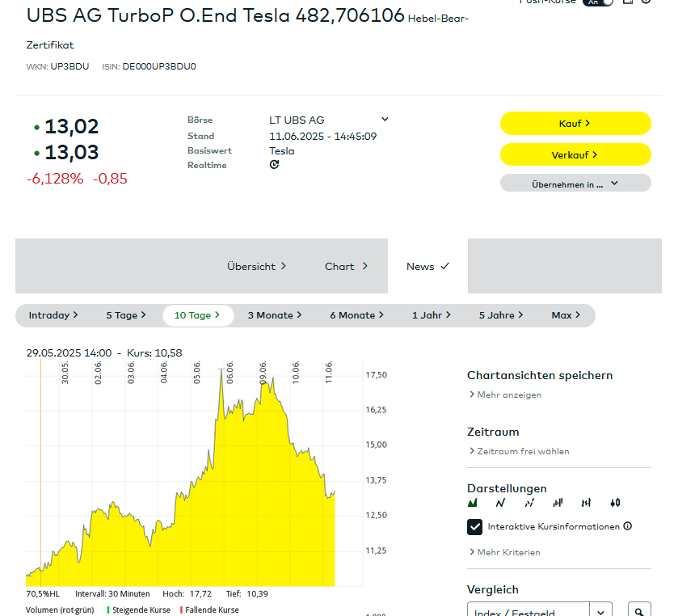Select the solid line chart display icon
The image size is (678, 616).
500,503
